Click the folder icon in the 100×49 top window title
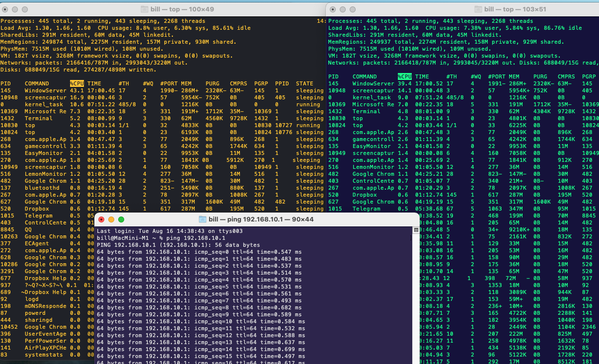Image resolution: width=599 pixels, height=364 pixels. [x=145, y=9]
